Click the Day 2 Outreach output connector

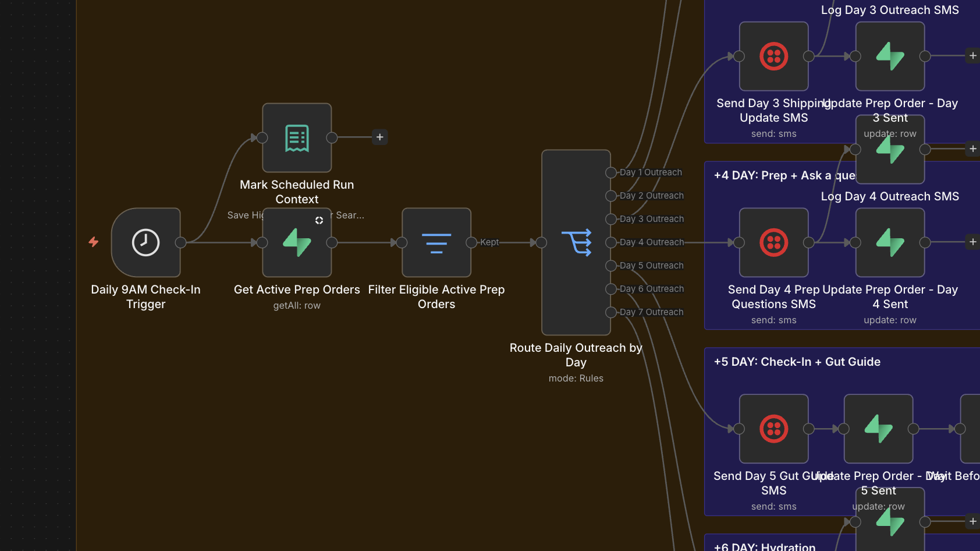611,196
